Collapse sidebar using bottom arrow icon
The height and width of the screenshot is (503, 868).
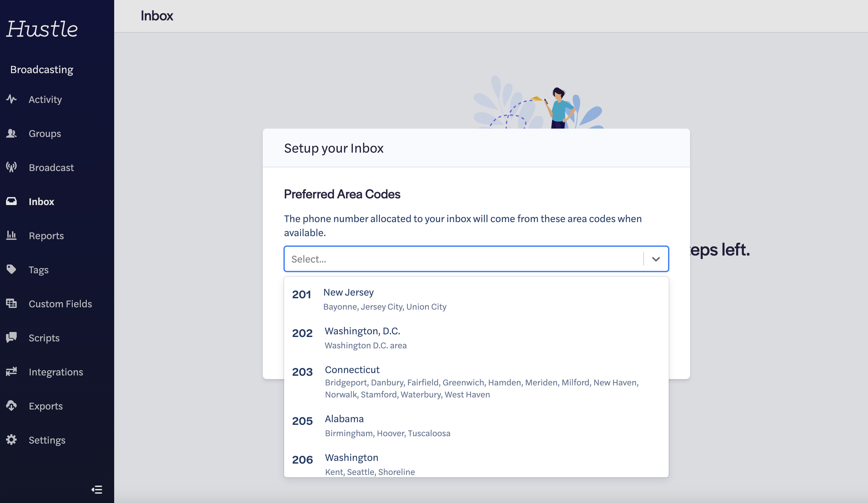(x=97, y=490)
